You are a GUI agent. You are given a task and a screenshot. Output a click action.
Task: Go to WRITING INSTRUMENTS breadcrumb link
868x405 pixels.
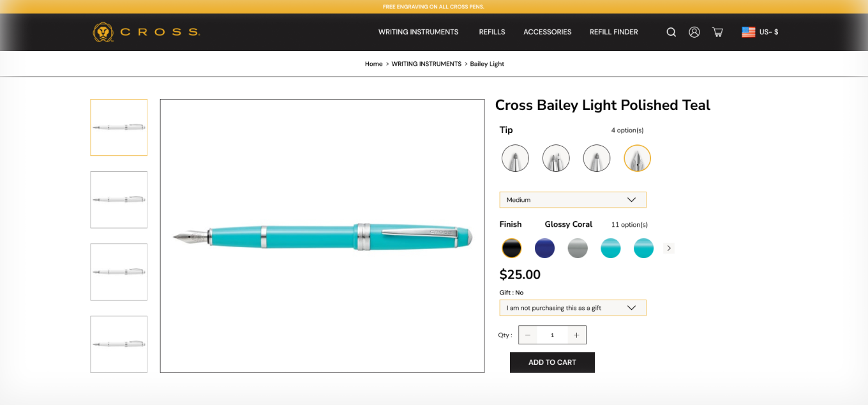point(426,64)
